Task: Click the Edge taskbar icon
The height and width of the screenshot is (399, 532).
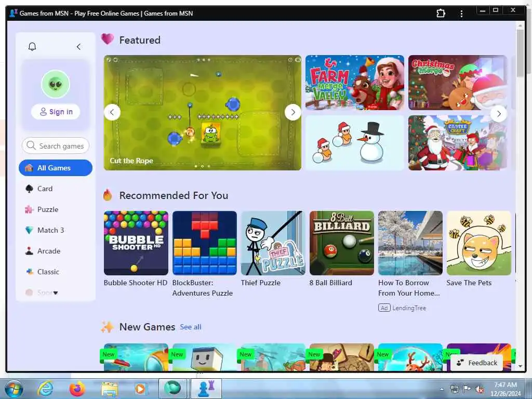Action: (172, 389)
